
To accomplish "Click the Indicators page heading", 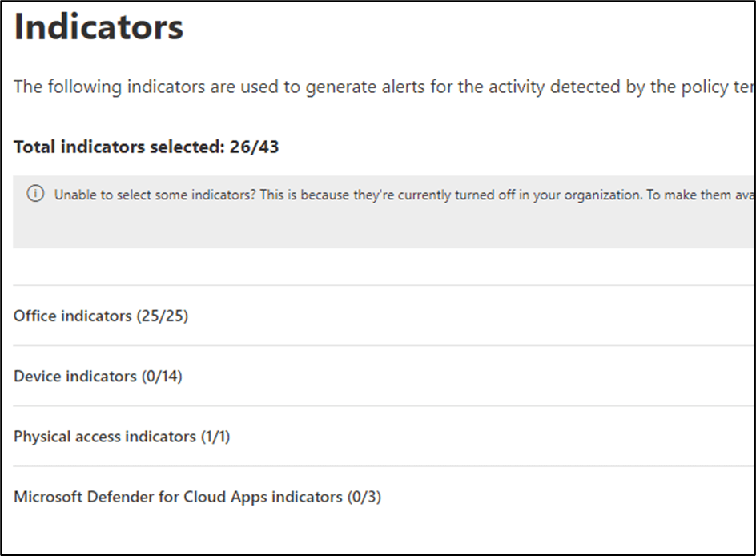I will [x=99, y=26].
